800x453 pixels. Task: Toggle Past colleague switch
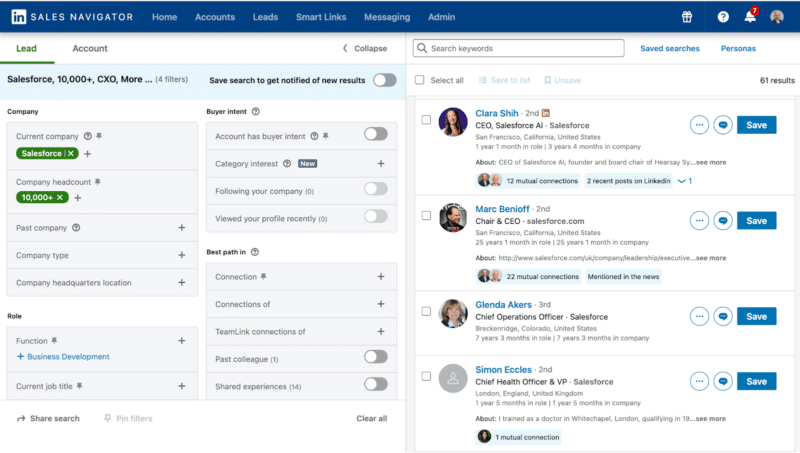click(376, 357)
